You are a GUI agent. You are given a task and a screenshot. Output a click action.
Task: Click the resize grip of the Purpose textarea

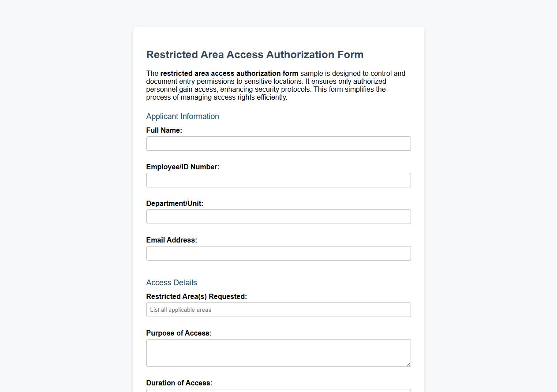408,365
